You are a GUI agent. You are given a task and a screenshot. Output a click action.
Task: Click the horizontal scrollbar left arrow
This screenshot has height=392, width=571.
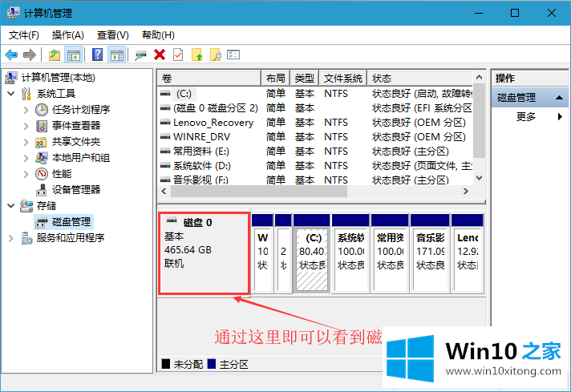coord(164,191)
